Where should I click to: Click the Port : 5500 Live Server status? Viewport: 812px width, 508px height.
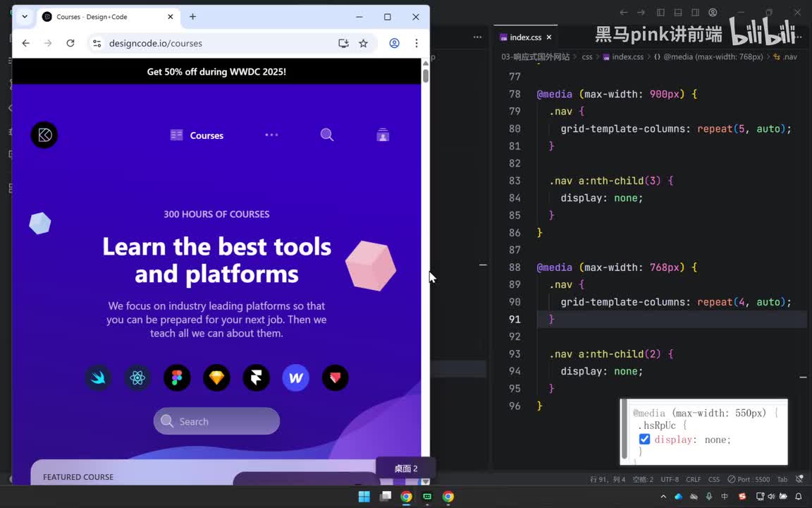coord(749,479)
